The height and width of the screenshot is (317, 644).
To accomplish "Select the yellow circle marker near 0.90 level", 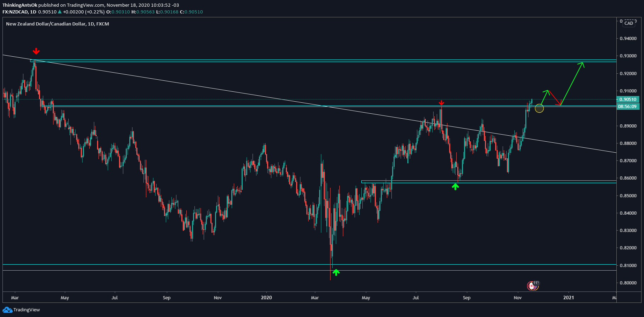I will 539,108.
